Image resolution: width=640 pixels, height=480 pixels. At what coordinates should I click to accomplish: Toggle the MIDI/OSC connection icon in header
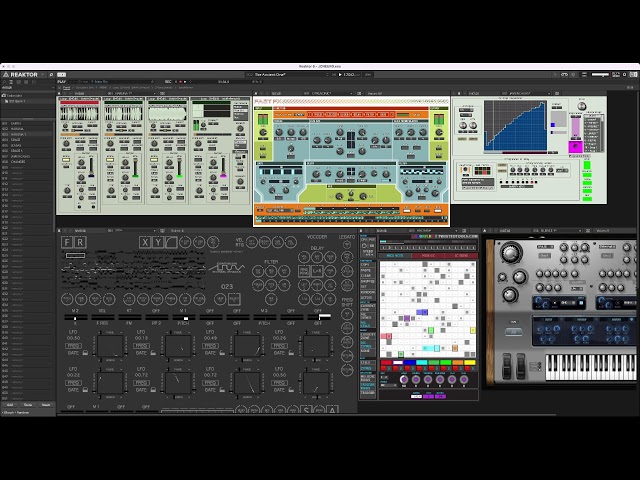(564, 75)
